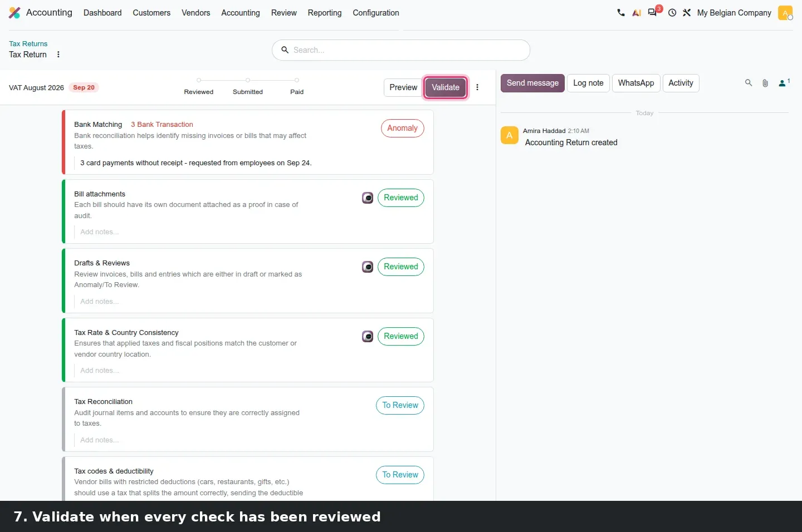Open the Accounting menu item
The height and width of the screenshot is (532, 802).
point(241,13)
